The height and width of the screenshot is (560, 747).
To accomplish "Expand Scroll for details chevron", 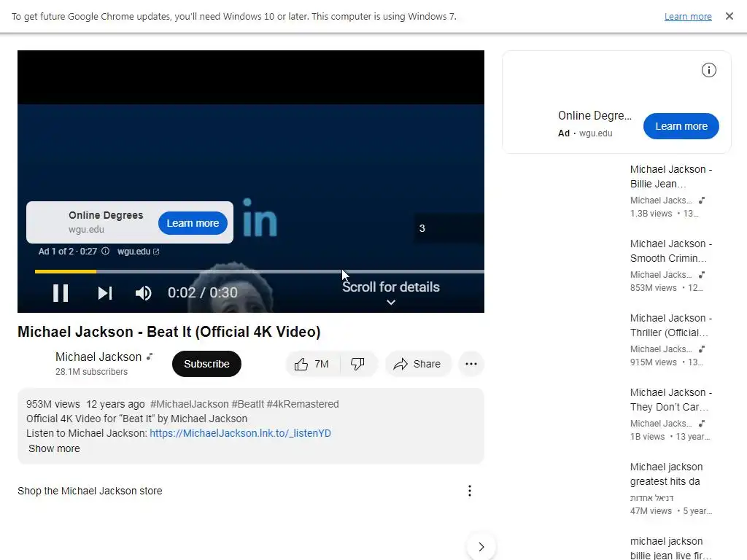I will pyautogui.click(x=391, y=302).
